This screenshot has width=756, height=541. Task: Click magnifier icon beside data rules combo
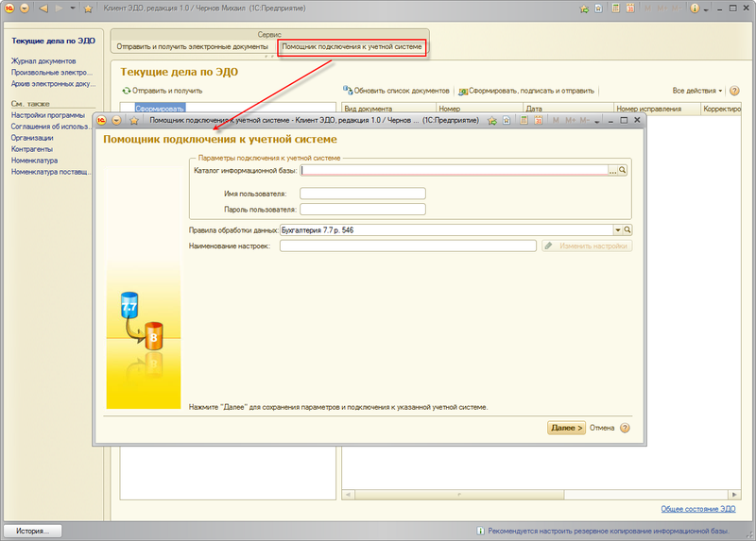[x=627, y=230]
